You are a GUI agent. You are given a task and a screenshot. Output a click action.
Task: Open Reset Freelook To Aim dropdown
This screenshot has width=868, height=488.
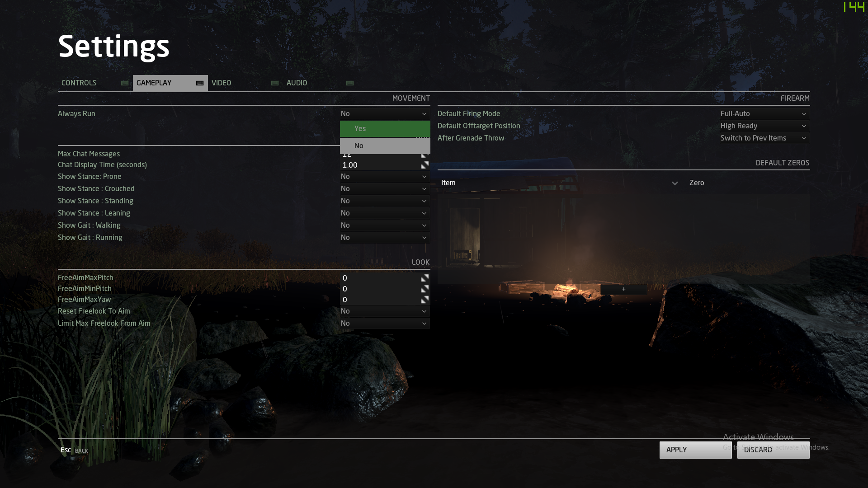385,311
